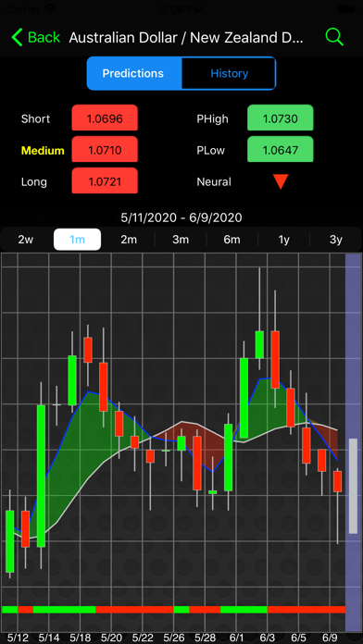The image size is (363, 644).
Task: Go back using the Back chevron
Action: pos(36,37)
